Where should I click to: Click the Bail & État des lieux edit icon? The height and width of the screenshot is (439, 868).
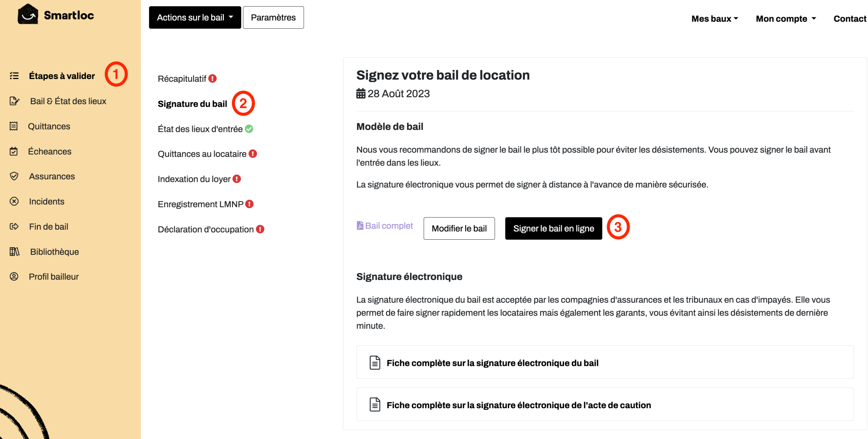point(14,101)
